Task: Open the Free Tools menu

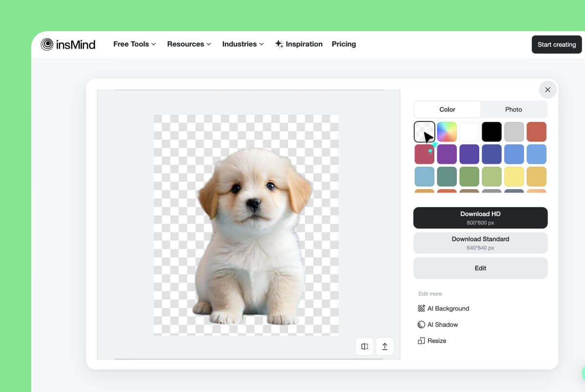Action: (x=135, y=44)
